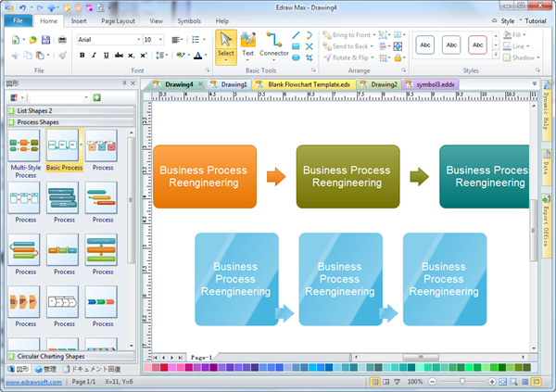Activate the Select pointer tool

[225, 44]
